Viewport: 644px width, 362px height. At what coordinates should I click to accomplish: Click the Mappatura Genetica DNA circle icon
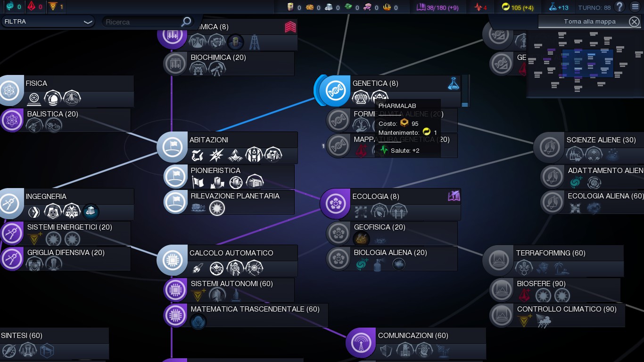[338, 146]
